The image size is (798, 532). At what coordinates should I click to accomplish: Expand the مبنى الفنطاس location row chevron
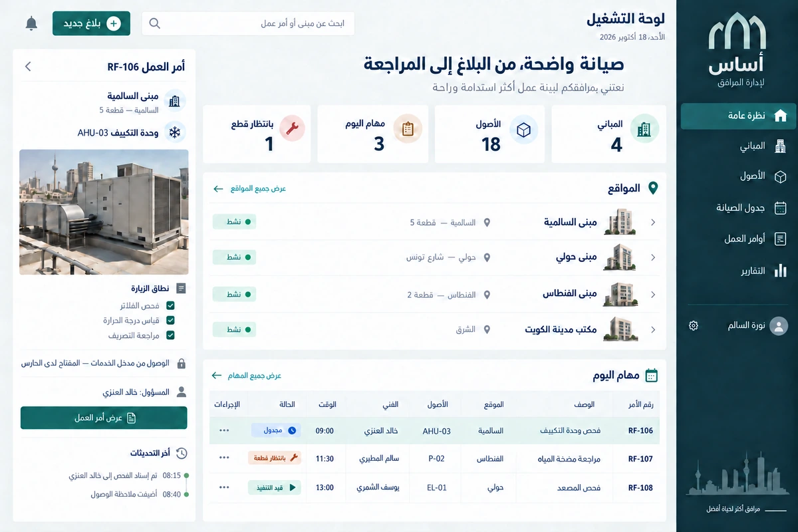tap(653, 294)
